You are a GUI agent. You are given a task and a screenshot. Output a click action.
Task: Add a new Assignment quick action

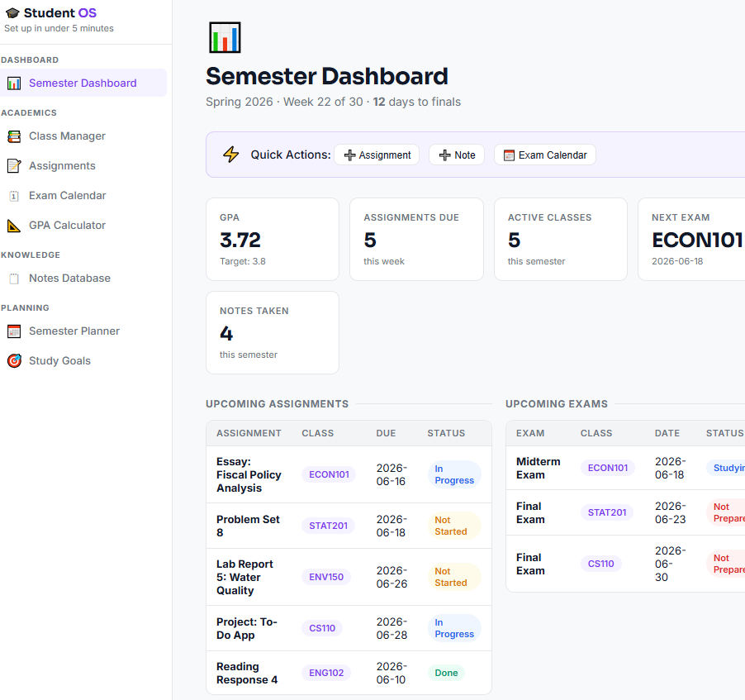[x=377, y=155]
